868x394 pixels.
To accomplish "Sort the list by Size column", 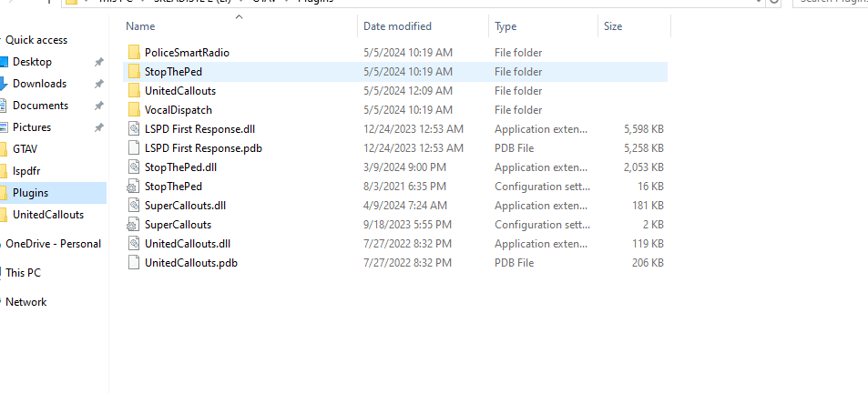I will (x=613, y=26).
